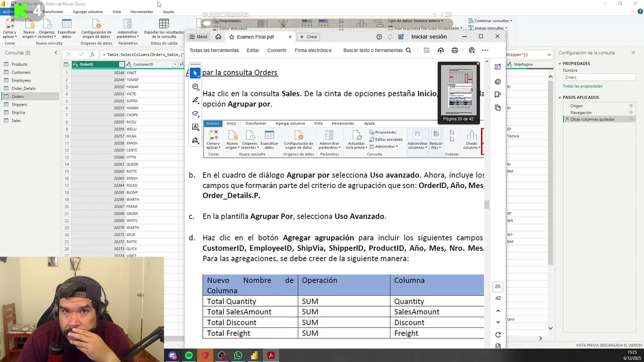Go to Acrobat home icon
Viewport: 644px width, 362px height.
(218, 37)
